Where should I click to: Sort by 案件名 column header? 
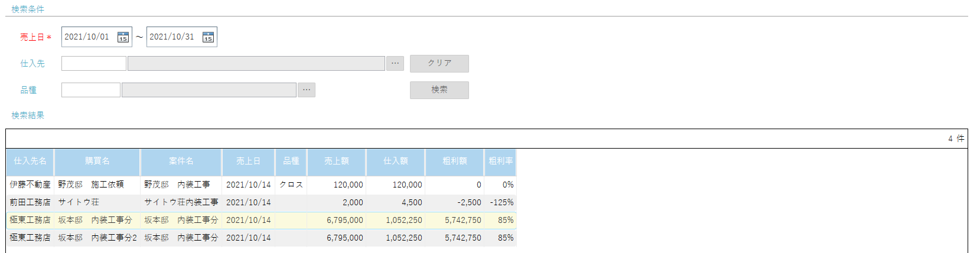point(181,161)
